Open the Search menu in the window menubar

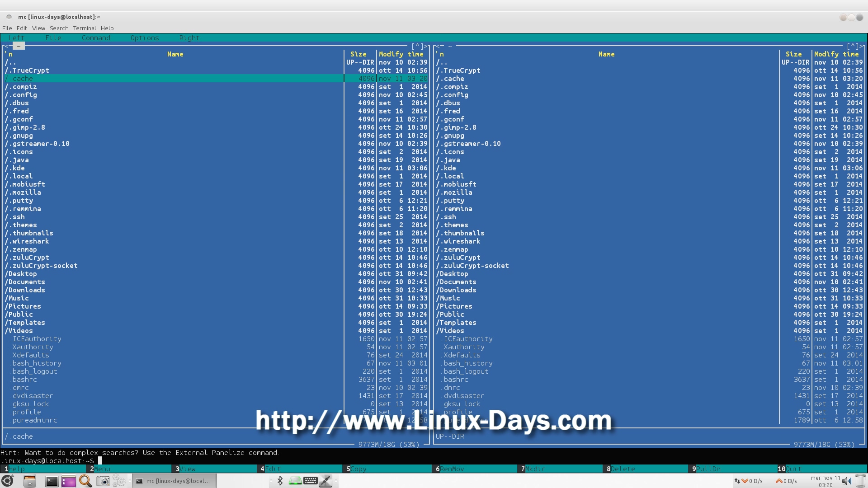click(59, 28)
